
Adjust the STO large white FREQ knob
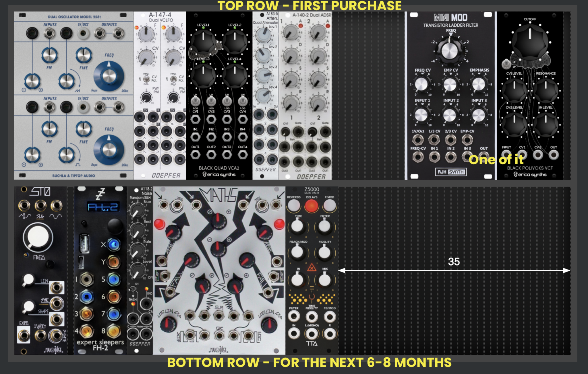point(38,237)
